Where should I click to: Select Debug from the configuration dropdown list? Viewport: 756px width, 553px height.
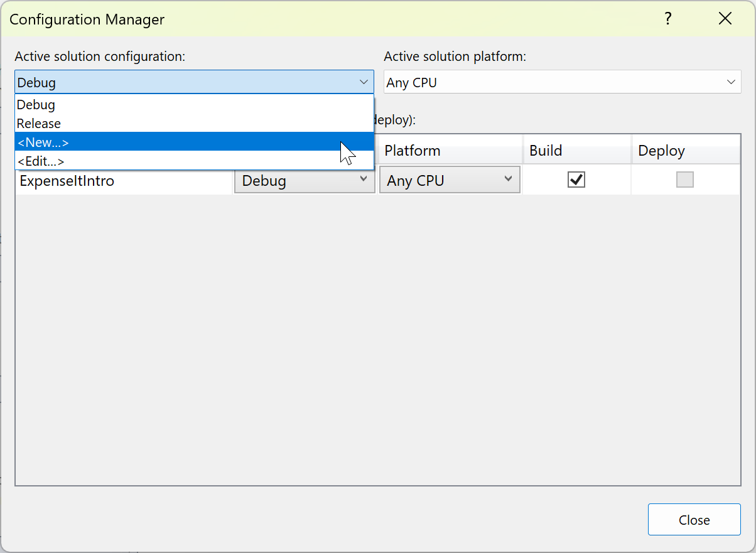tap(36, 104)
